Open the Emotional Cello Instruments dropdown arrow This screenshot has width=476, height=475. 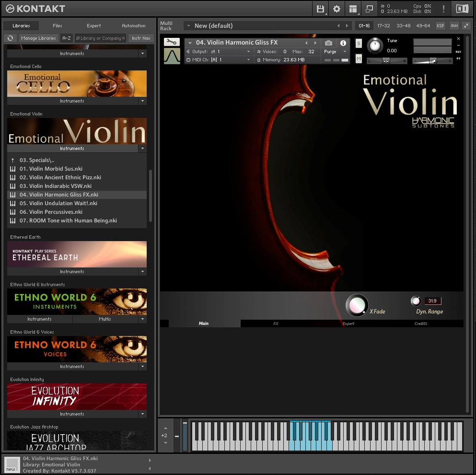pyautogui.click(x=142, y=101)
